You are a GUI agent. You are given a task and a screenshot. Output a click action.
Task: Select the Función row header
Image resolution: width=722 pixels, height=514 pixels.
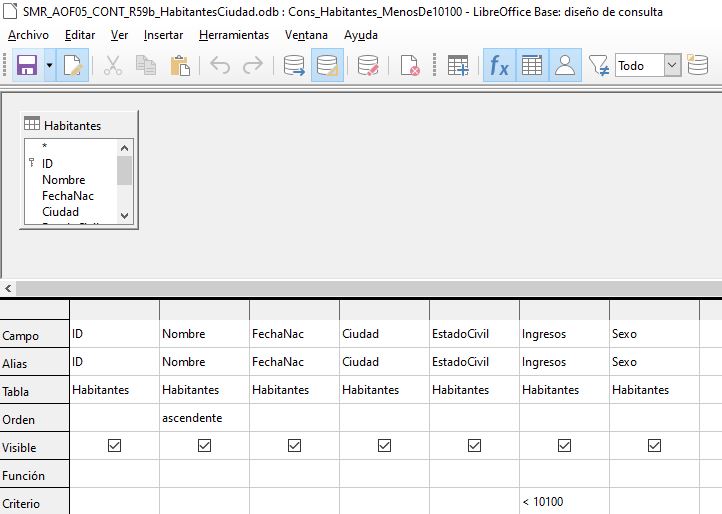coord(35,474)
